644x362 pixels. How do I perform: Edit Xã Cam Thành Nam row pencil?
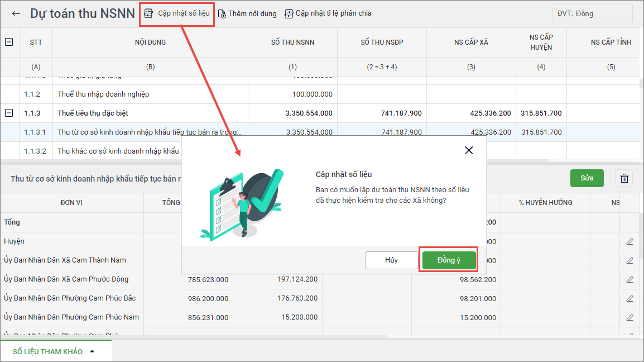pos(629,260)
